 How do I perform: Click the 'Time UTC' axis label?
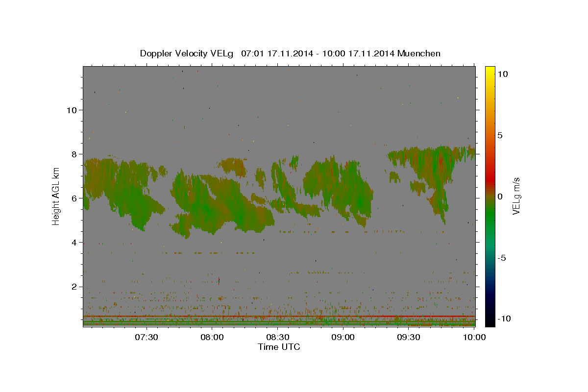(279, 347)
